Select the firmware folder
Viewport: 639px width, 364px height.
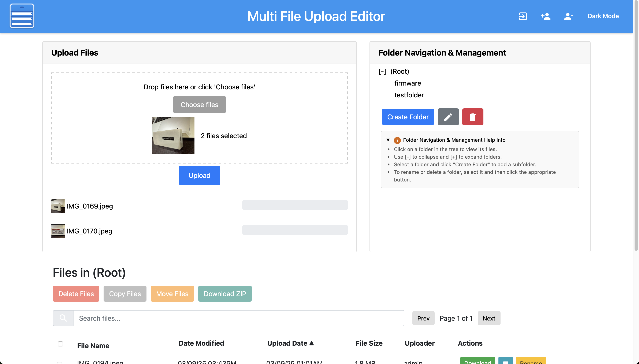click(x=407, y=83)
